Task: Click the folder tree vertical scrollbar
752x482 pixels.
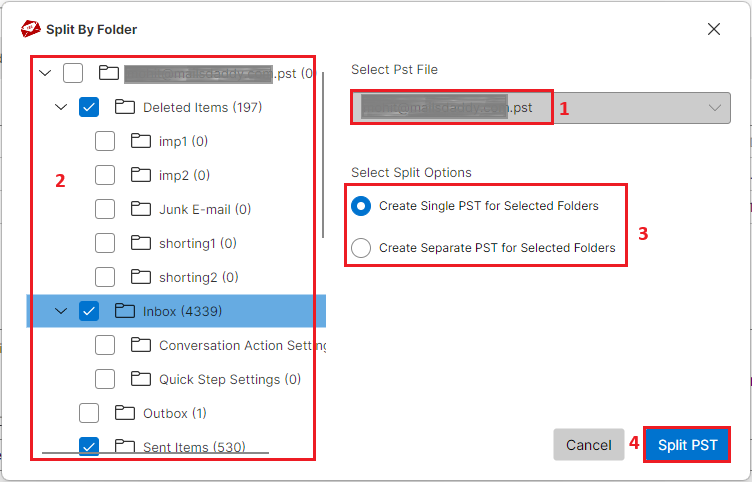Action: coord(323,154)
